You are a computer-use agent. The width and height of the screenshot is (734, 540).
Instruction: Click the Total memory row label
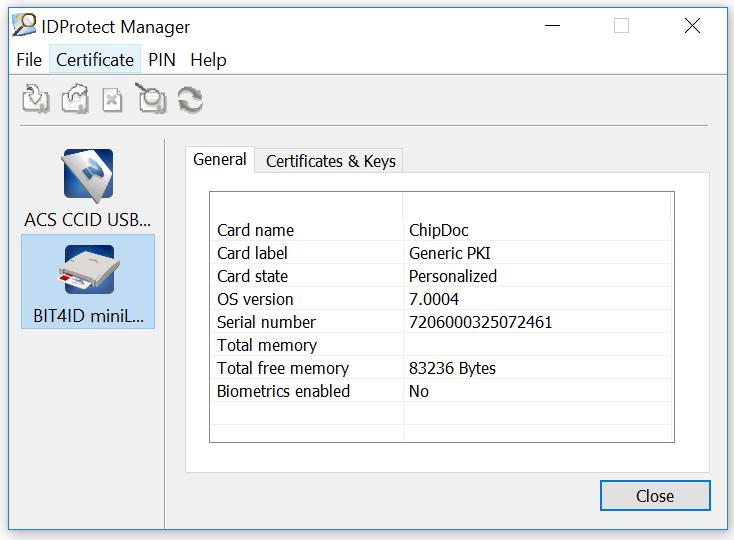pos(267,345)
